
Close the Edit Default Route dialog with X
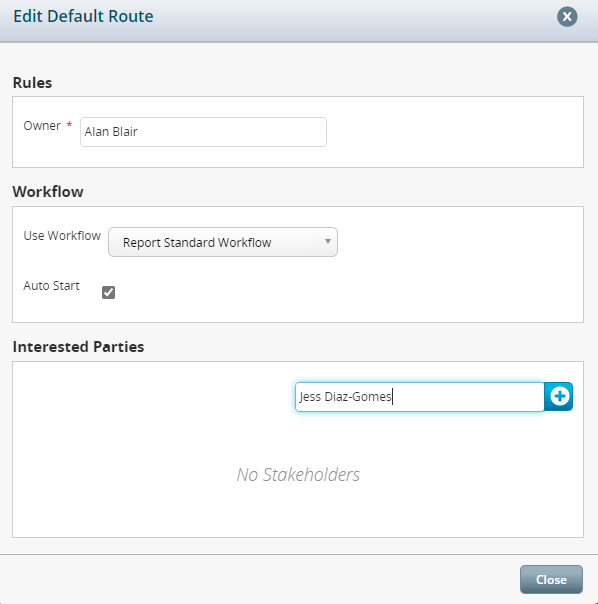[567, 17]
